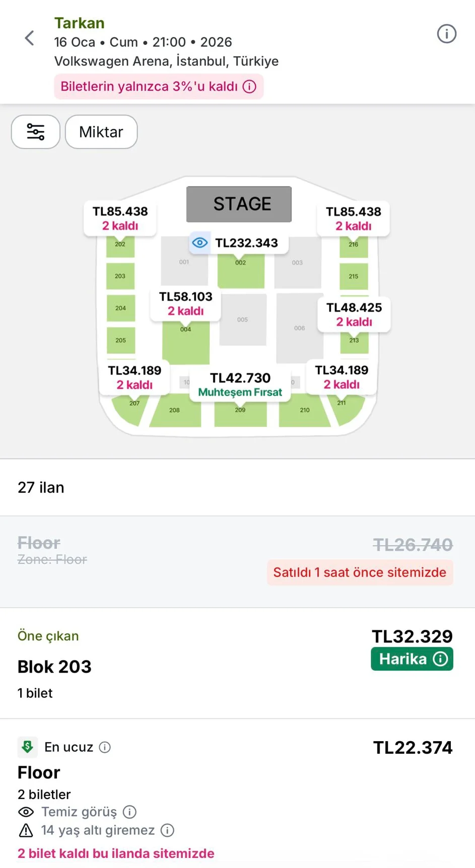This screenshot has width=475, height=868.
Task: Tap info icon beside 'Biletlerin yalnızca 3%'u kaldı'
Action: point(249,87)
